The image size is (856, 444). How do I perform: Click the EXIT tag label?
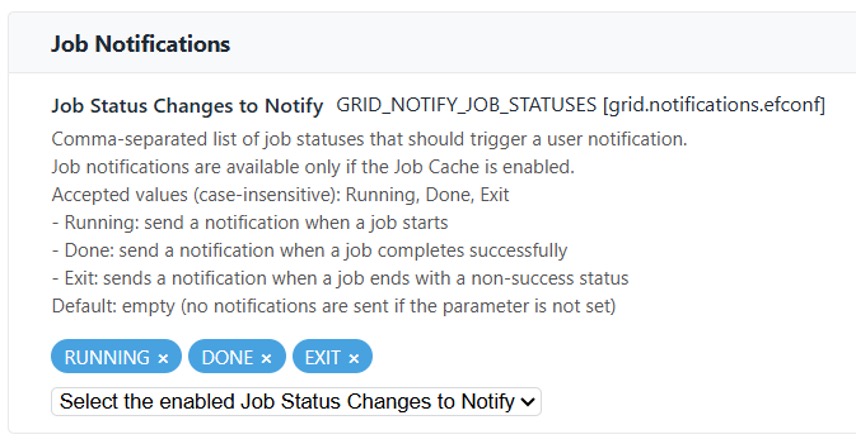point(322,357)
